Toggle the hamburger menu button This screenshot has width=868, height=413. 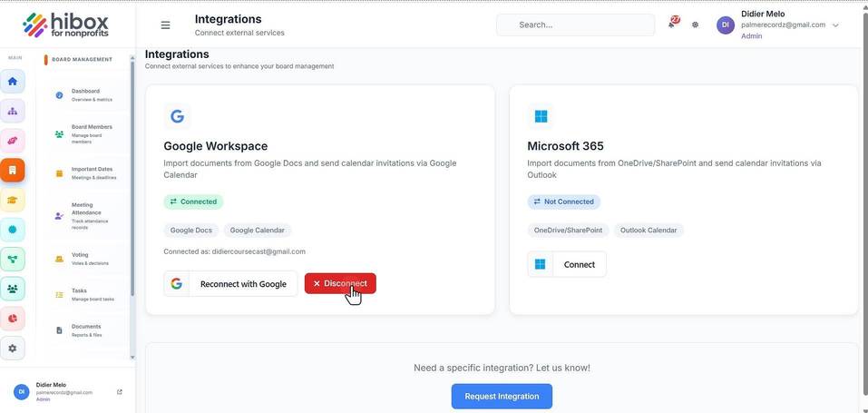coord(165,25)
